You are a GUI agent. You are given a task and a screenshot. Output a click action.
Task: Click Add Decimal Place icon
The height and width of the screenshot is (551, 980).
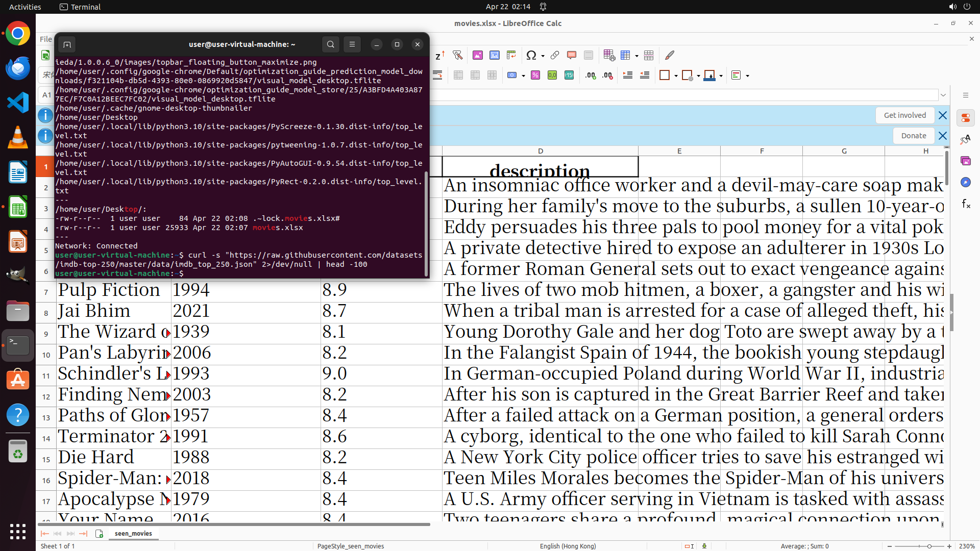click(x=591, y=76)
